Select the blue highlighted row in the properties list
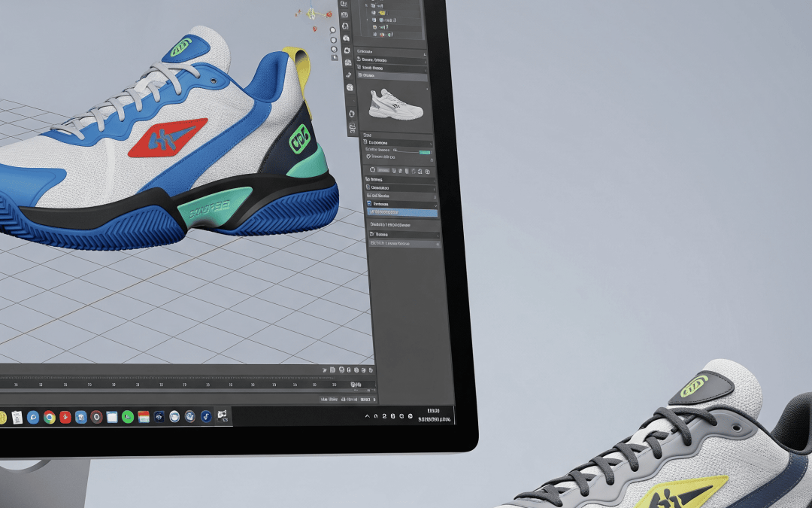The image size is (812, 508). click(402, 212)
